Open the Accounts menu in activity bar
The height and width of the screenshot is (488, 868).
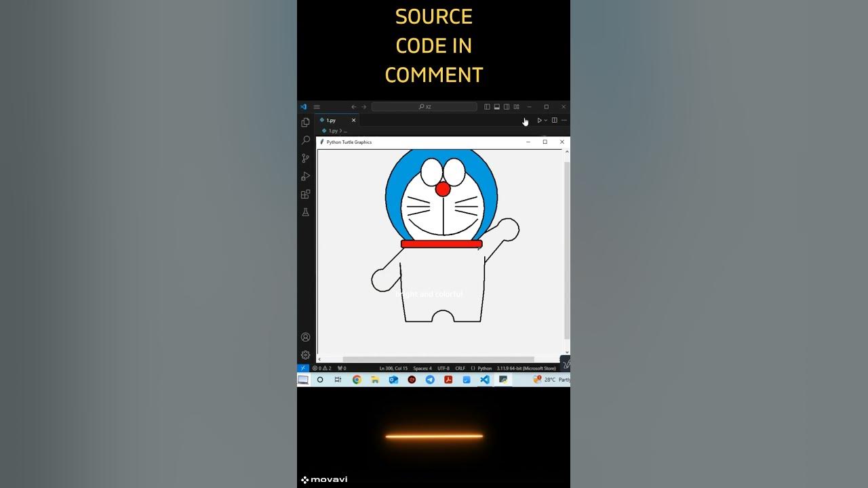305,337
